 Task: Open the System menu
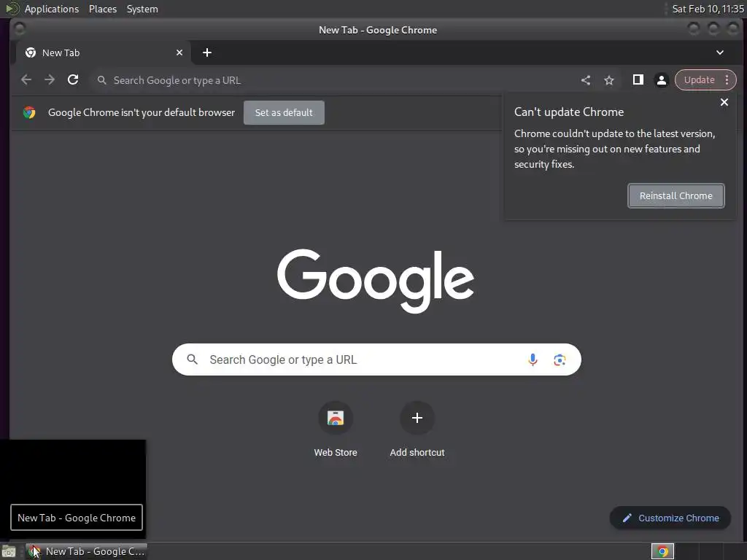tap(142, 9)
